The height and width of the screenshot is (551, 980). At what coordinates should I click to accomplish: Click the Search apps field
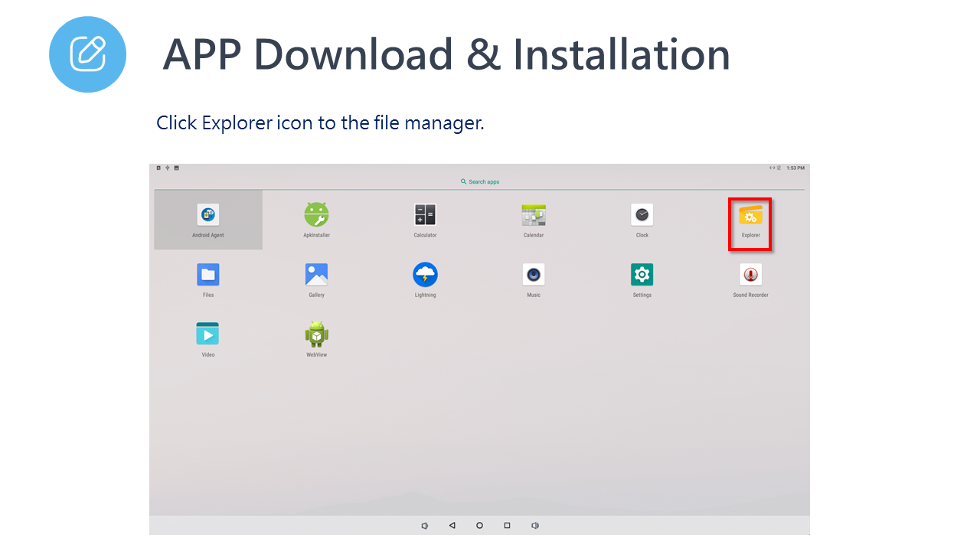[480, 182]
